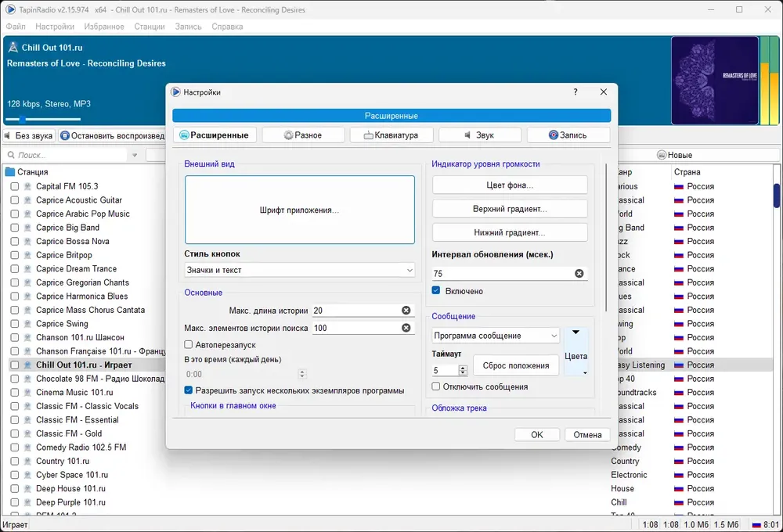Open the Стиль кнопок dropdown

click(299, 270)
